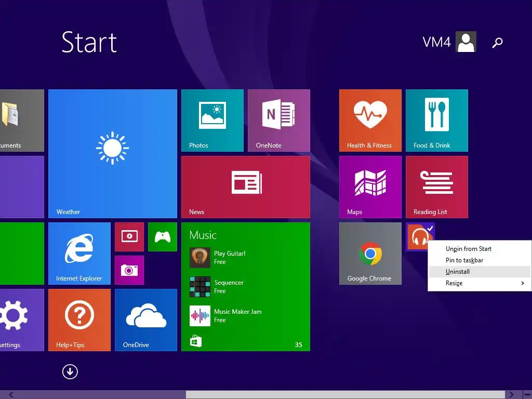Click the Music Maker Jam label
This screenshot has height=399, width=532.
point(238,312)
